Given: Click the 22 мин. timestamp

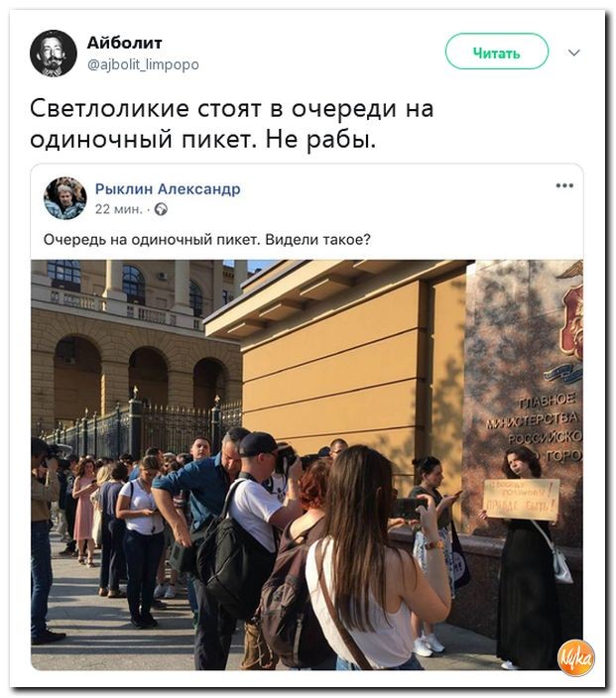Looking at the screenshot, I should [118, 209].
